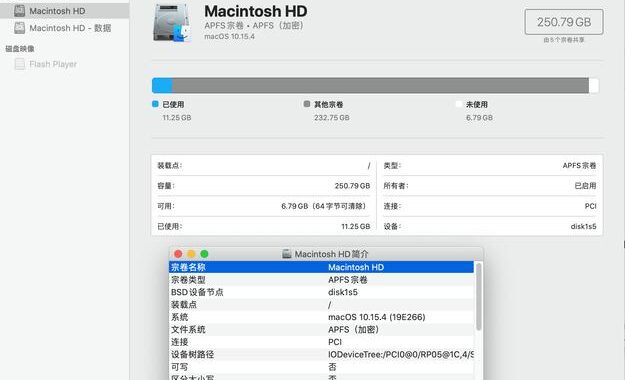The height and width of the screenshot is (380, 625).
Task: Minimize the Macintosh HD 简介 window
Action: click(191, 254)
